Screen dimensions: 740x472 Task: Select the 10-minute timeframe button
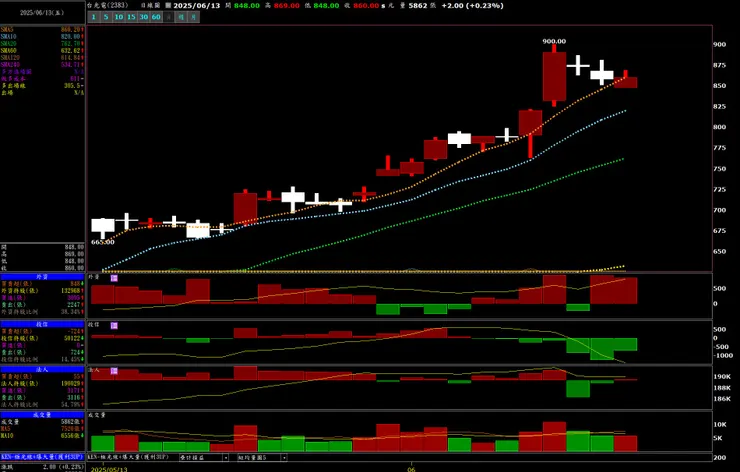coord(118,17)
